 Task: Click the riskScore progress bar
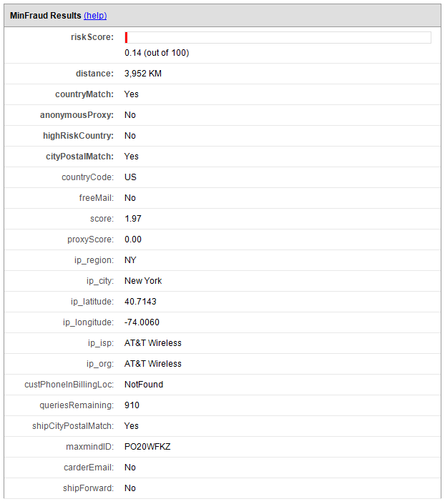pyautogui.click(x=278, y=37)
